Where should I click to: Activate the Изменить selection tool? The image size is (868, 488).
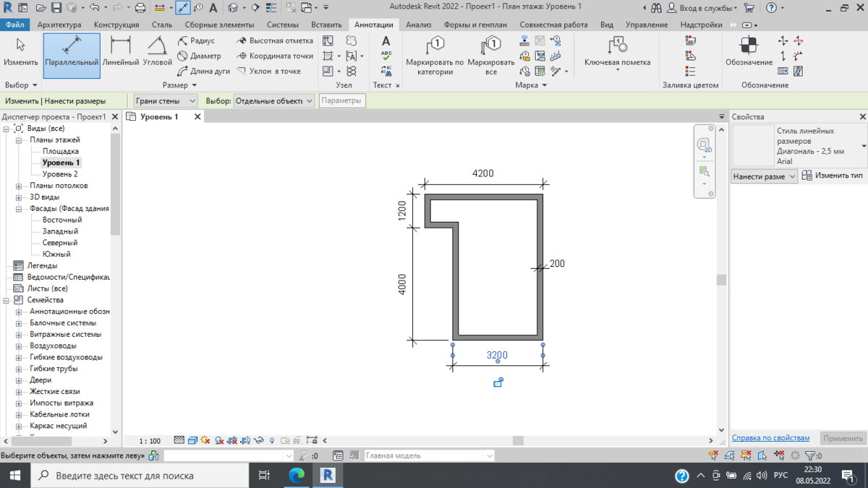tap(21, 52)
